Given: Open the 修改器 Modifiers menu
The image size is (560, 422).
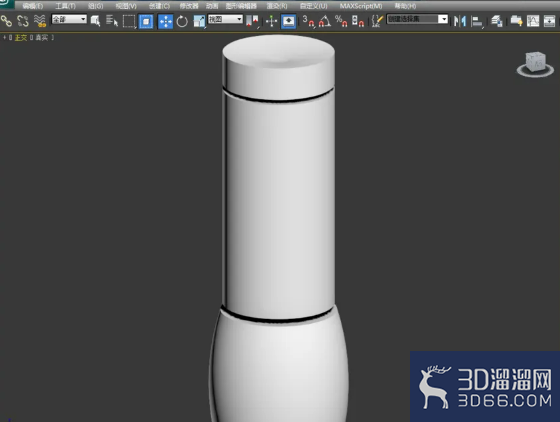Looking at the screenshot, I should [x=189, y=6].
